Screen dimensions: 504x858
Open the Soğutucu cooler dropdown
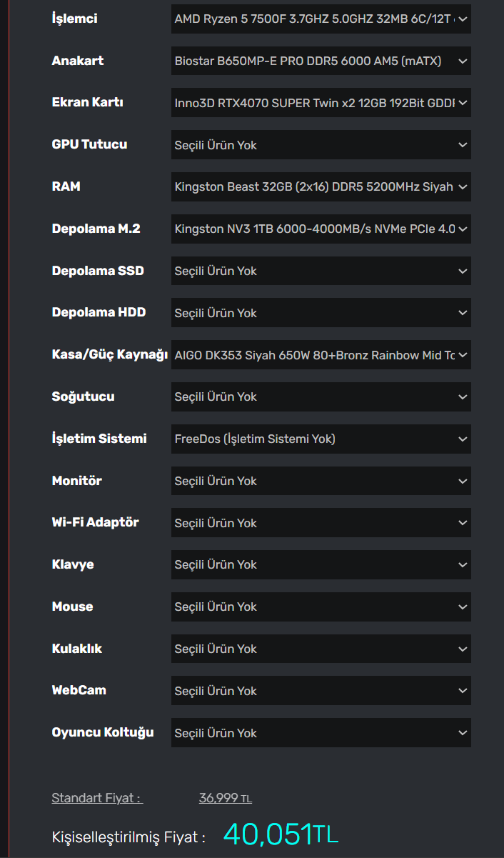(321, 396)
